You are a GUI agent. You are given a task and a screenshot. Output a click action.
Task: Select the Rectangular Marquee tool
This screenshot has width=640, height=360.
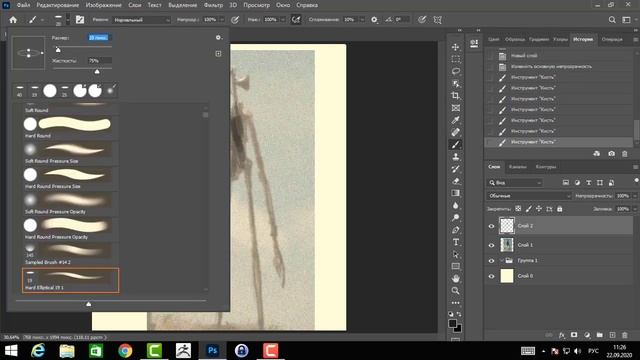[456, 59]
